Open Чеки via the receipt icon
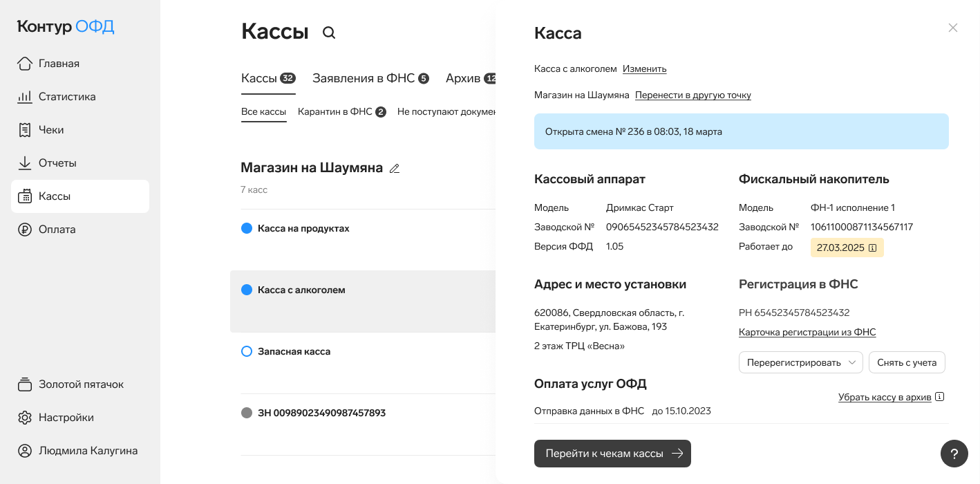 (25, 130)
